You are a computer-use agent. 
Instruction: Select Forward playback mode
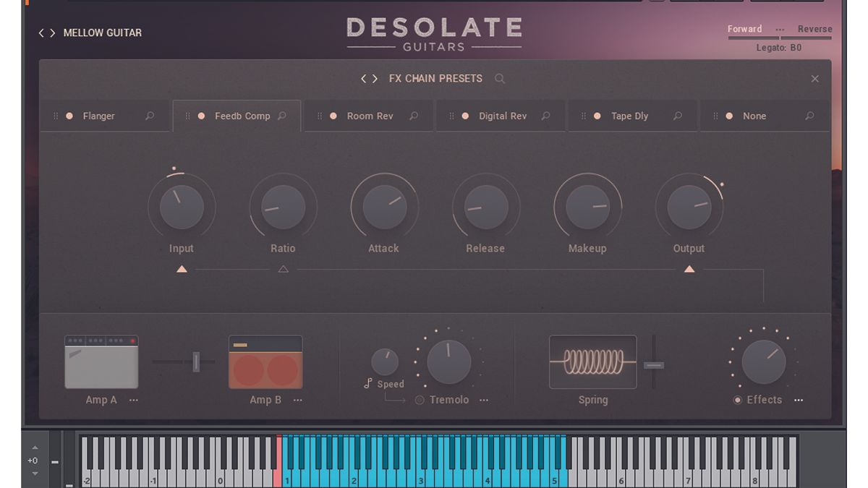744,29
